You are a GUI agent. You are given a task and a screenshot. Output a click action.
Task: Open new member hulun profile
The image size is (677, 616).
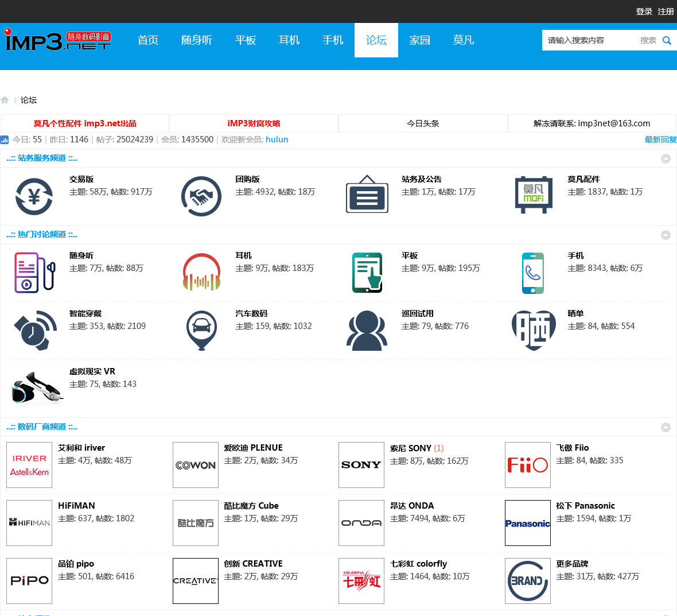click(277, 140)
